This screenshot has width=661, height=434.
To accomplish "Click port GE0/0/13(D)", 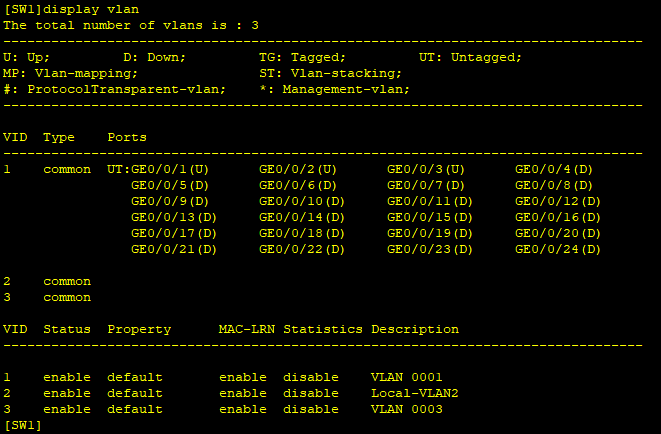I will coord(174,217).
